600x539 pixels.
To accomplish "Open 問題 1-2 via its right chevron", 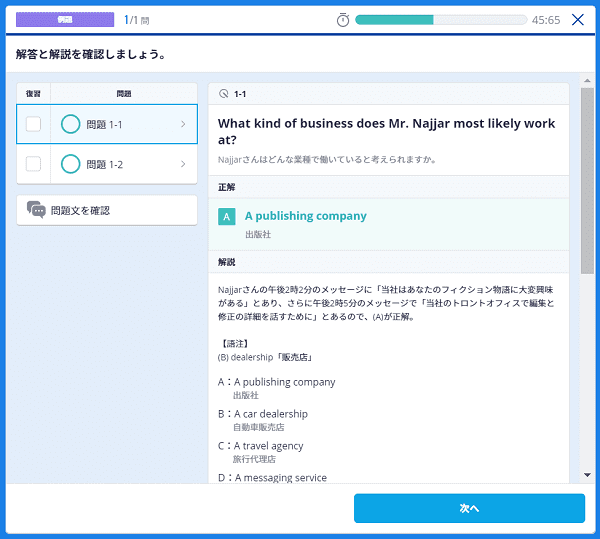I will pos(182,164).
